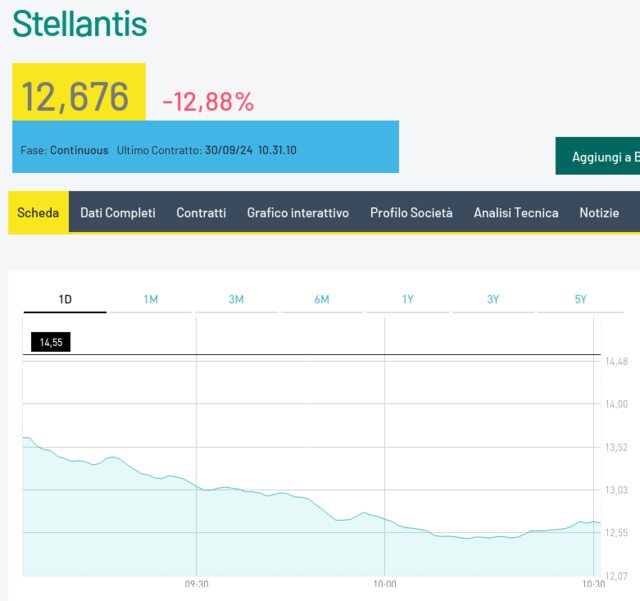The height and width of the screenshot is (601, 640).
Task: Click the Stellantis title
Action: 80,24
